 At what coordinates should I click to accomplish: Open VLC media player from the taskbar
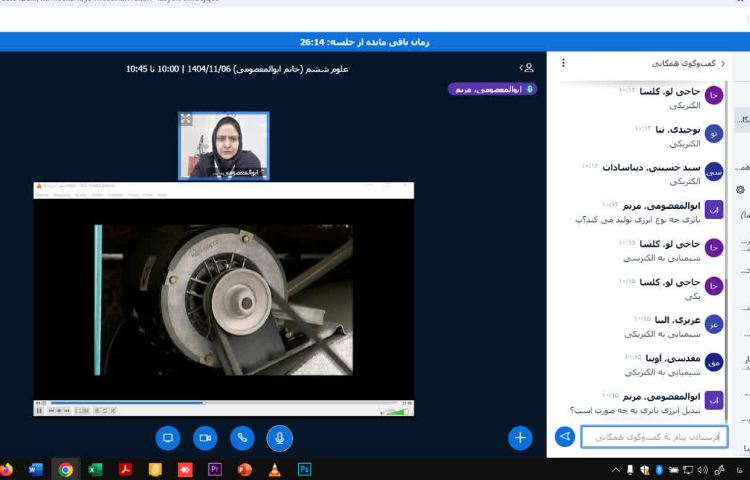[x=275, y=469]
